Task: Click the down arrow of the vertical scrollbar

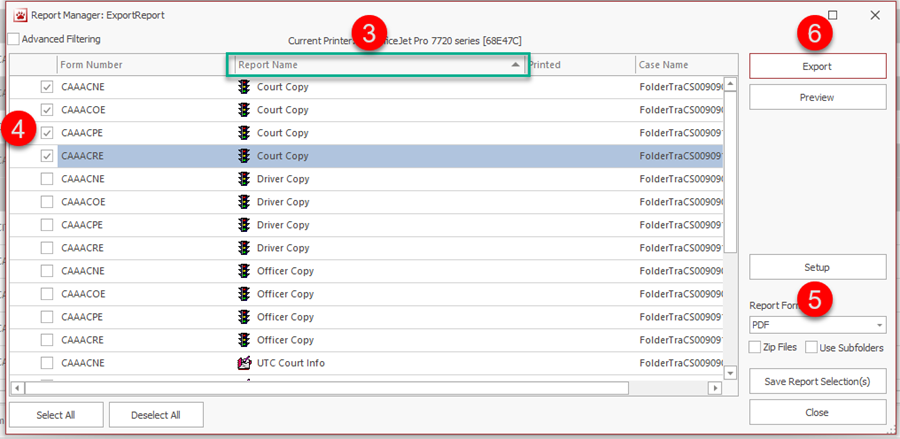Action: (730, 372)
